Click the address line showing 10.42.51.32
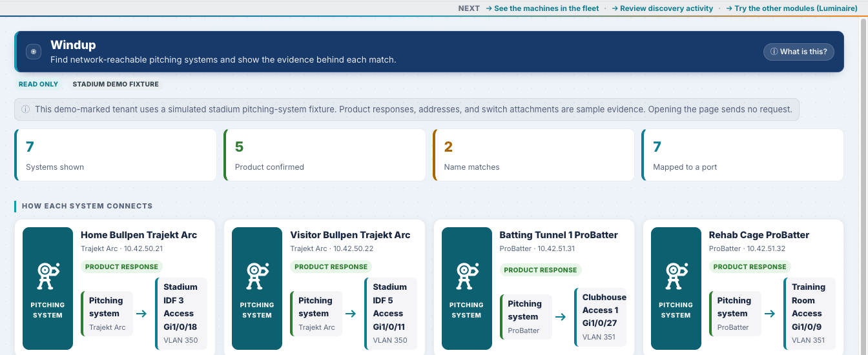 click(x=747, y=249)
